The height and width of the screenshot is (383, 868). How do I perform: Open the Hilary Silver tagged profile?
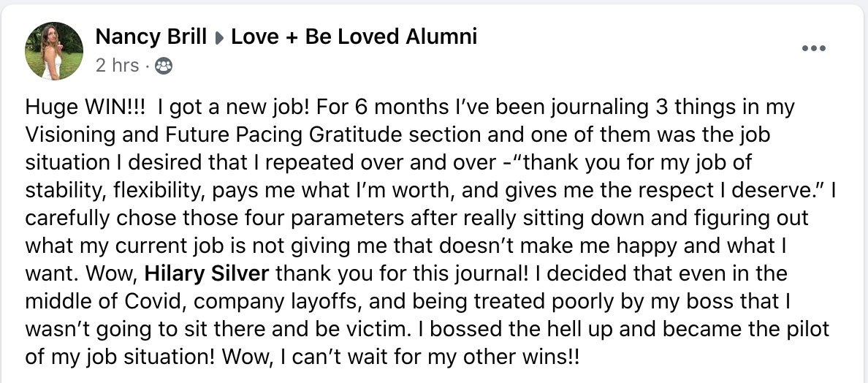click(x=207, y=274)
